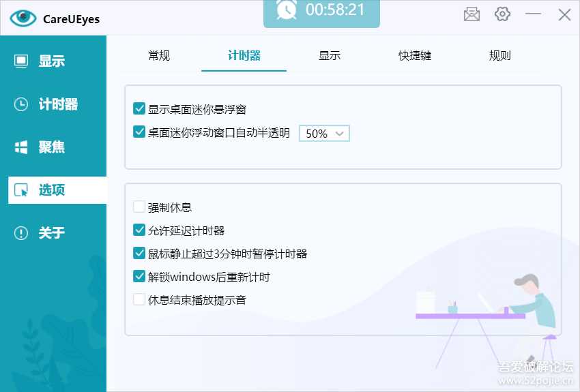The image size is (580, 392).
Task: Select the 计时器 clock icon in sidebar
Action: pyautogui.click(x=21, y=104)
